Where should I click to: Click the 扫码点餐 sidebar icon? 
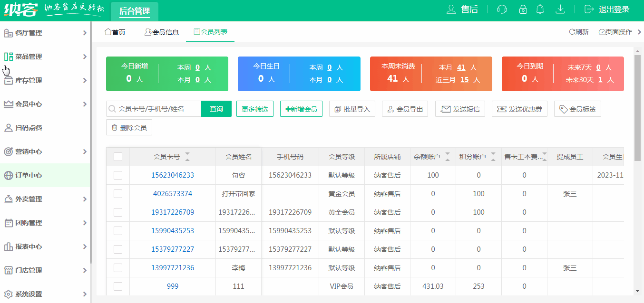point(8,128)
